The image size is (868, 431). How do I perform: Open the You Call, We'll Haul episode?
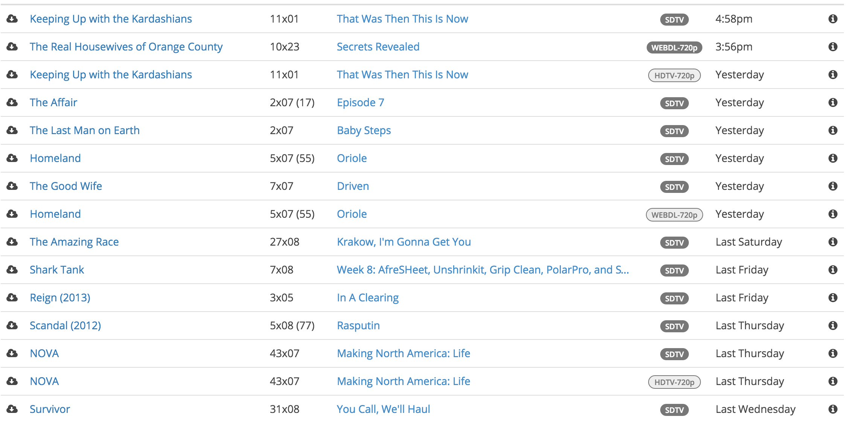383,409
